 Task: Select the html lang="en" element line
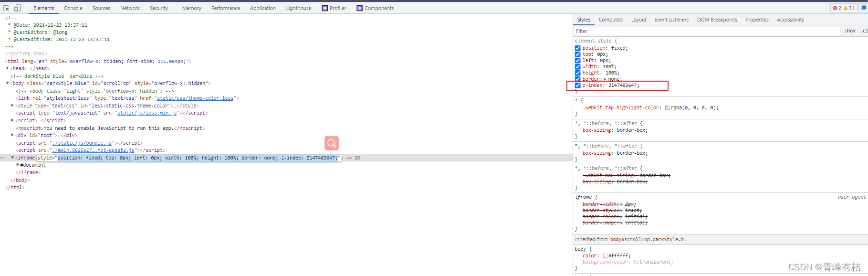tap(98, 61)
